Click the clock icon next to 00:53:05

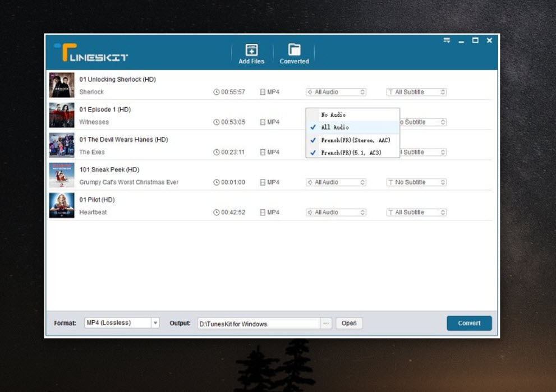(217, 122)
